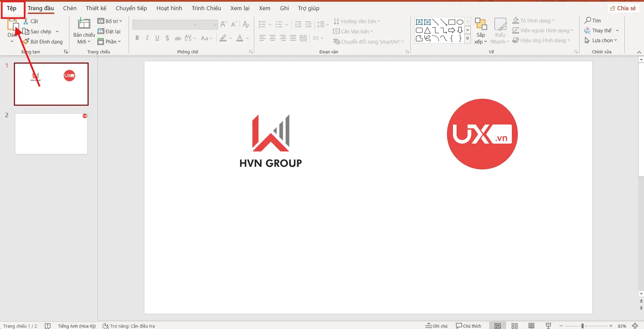Open the Lựa chọn selection dropdown
The image size is (644, 329).
[x=601, y=40]
